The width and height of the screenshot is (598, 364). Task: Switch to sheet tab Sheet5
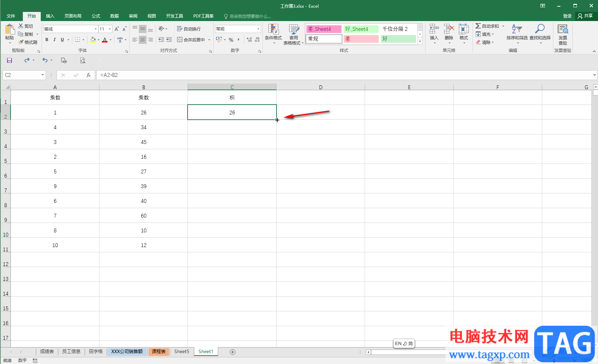tap(182, 351)
